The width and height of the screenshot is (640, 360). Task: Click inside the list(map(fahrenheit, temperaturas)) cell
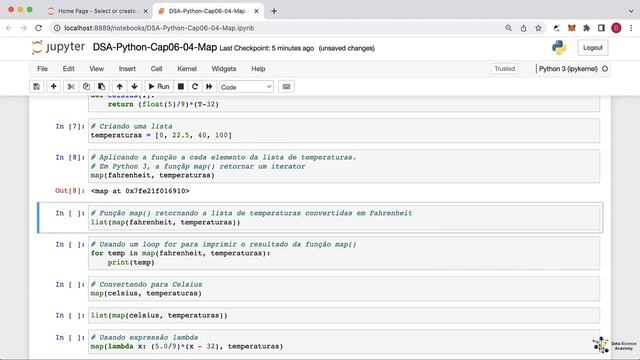(x=344, y=218)
